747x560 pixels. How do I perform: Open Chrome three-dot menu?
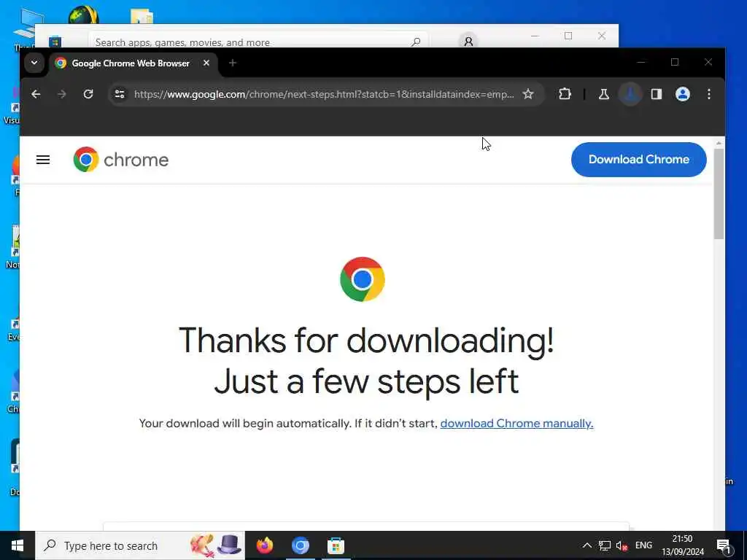[x=709, y=94]
